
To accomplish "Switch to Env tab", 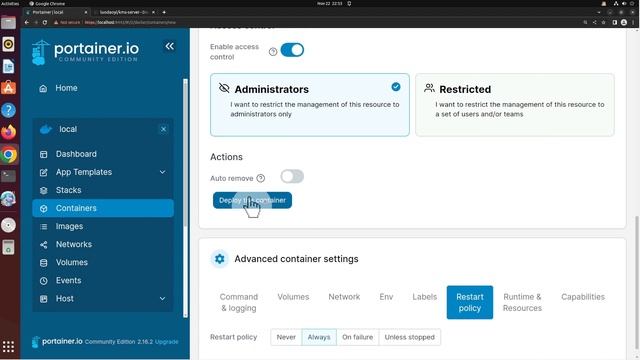I will click(x=386, y=297).
